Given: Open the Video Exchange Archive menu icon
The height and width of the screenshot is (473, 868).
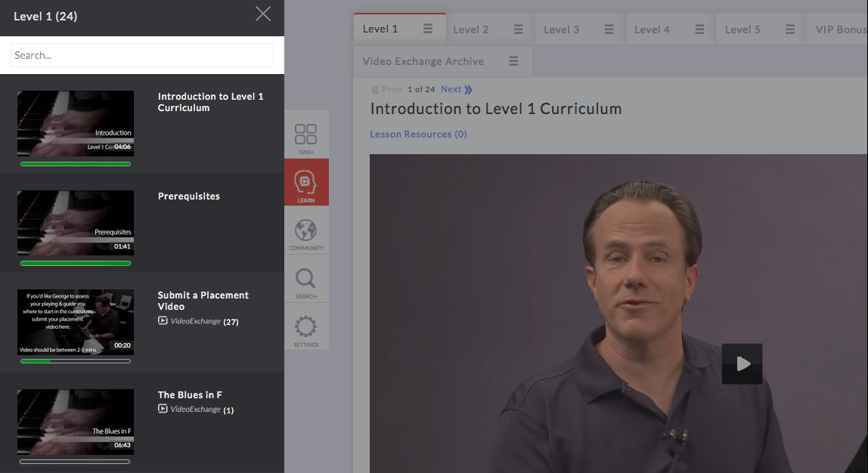Looking at the screenshot, I should tap(513, 61).
